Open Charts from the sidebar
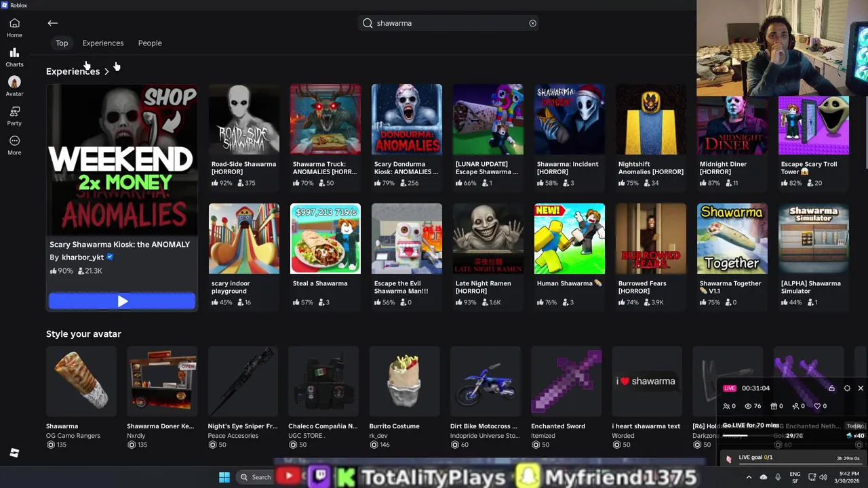Viewport: 868px width, 488px height. (x=14, y=57)
